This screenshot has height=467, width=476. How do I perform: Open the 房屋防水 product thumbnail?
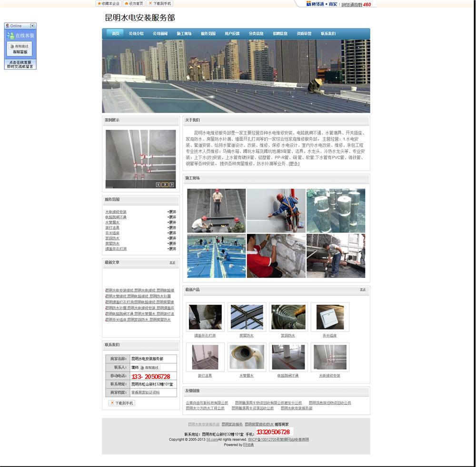(x=247, y=317)
